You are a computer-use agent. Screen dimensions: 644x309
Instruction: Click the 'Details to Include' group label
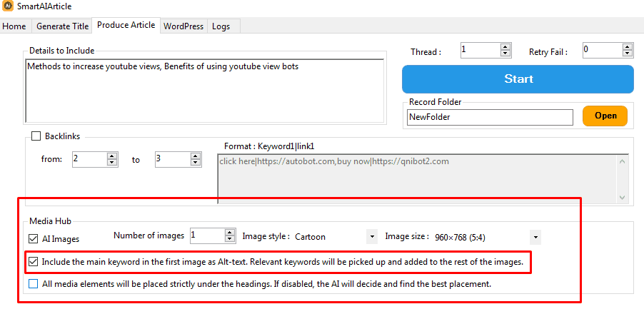pyautogui.click(x=61, y=51)
